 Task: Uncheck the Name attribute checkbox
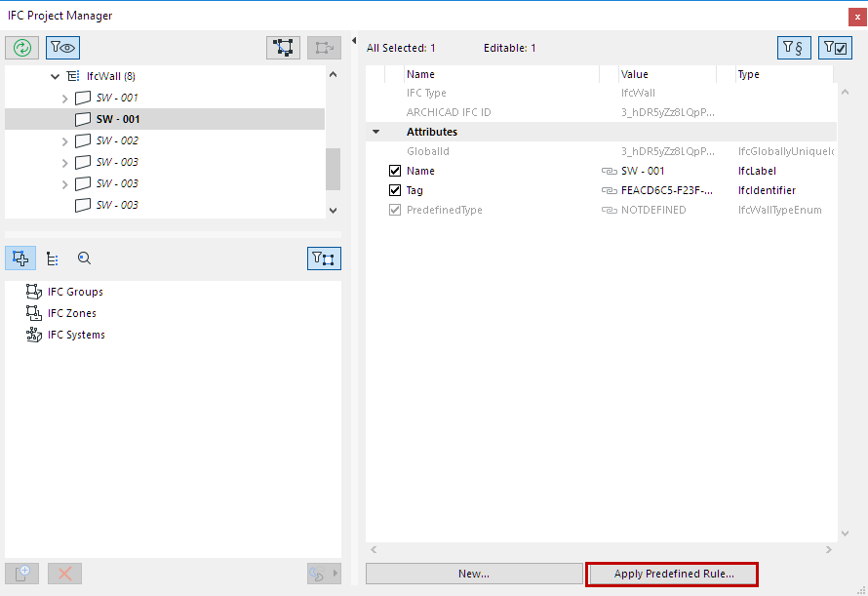(x=395, y=171)
